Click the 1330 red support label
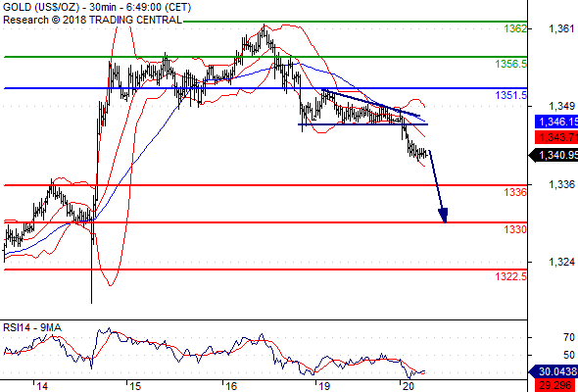The width and height of the screenshot is (578, 392). [515, 229]
